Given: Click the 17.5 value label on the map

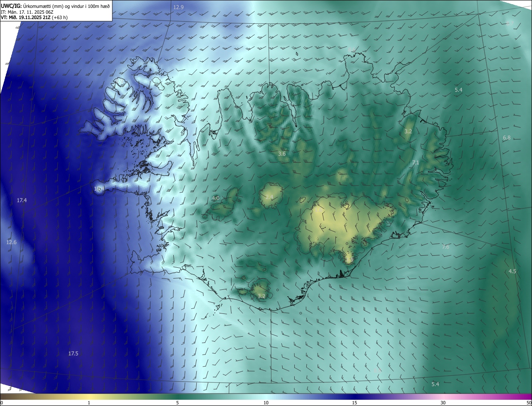Looking at the screenshot, I should click(73, 353).
